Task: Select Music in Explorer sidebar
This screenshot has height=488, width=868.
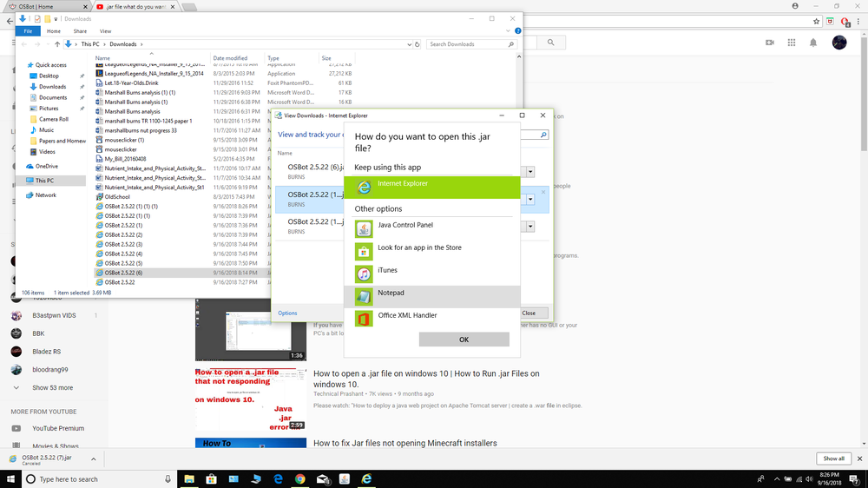Action: click(x=47, y=130)
